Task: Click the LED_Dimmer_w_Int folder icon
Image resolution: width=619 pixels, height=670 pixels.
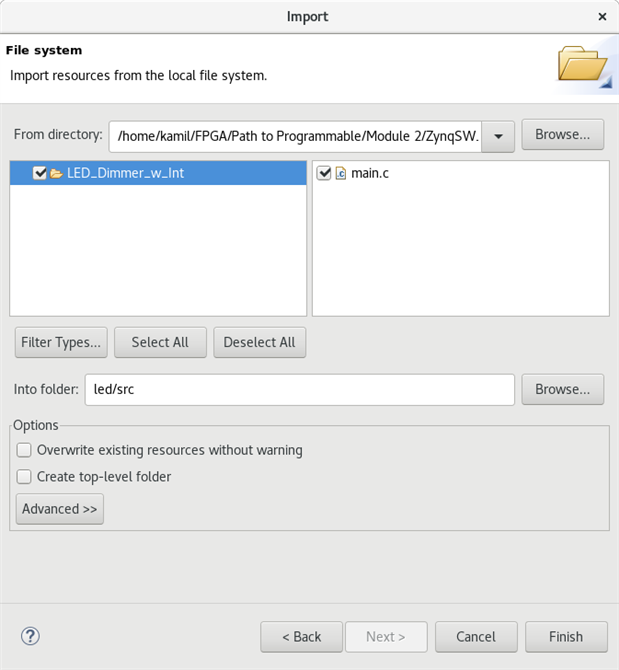Action: pyautogui.click(x=57, y=173)
